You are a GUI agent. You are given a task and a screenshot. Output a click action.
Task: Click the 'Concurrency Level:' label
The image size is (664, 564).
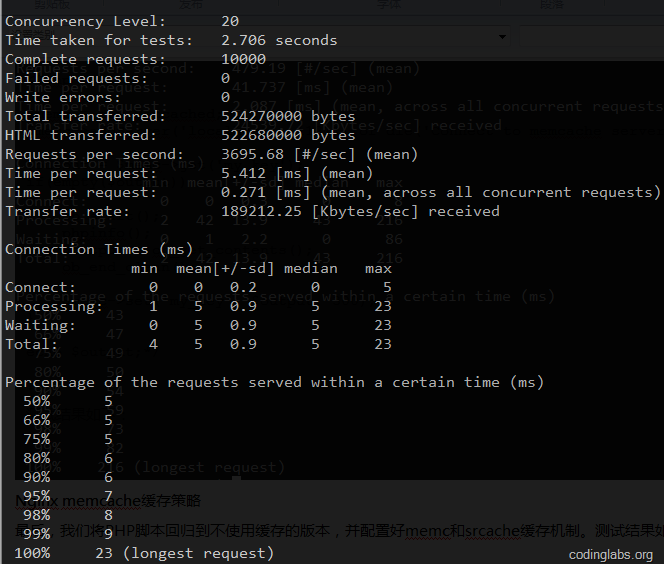[x=85, y=21]
